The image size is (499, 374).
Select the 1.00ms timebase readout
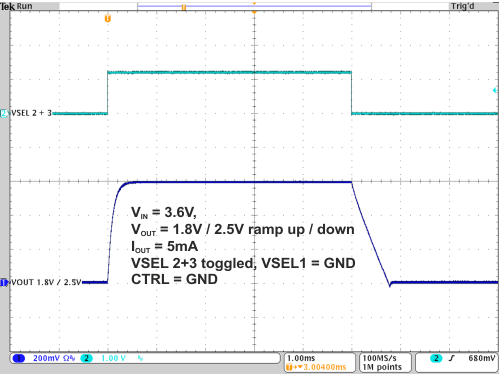click(301, 358)
